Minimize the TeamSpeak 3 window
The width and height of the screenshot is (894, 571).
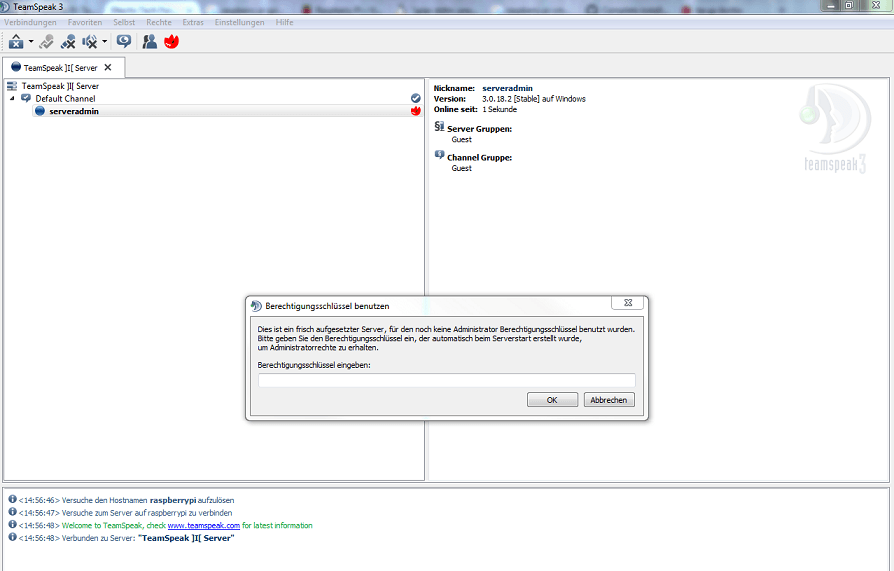pos(830,5)
